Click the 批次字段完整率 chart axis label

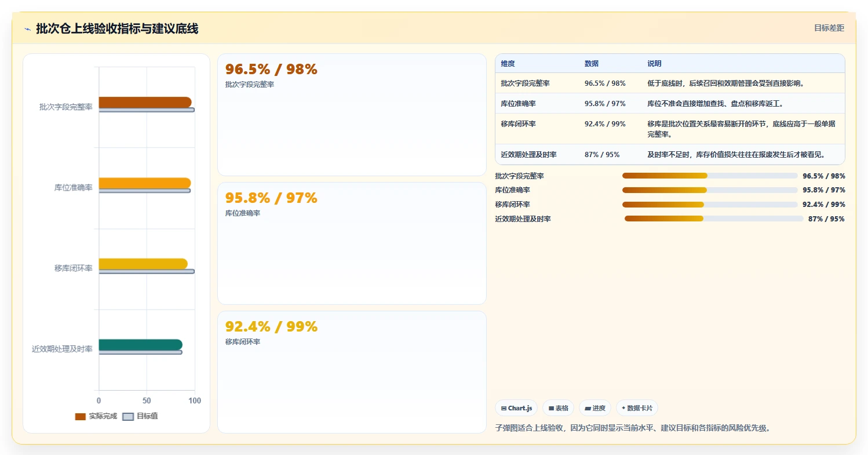pyautogui.click(x=65, y=107)
